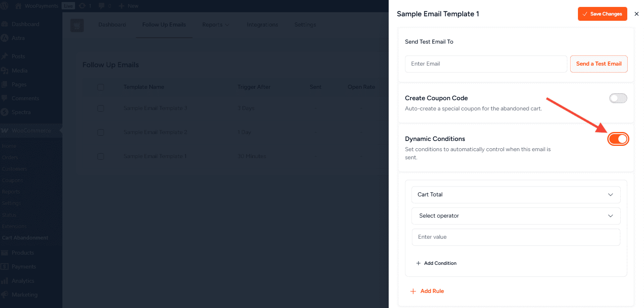The image size is (644, 308).
Task: Open the Cart Total dropdown
Action: click(516, 195)
